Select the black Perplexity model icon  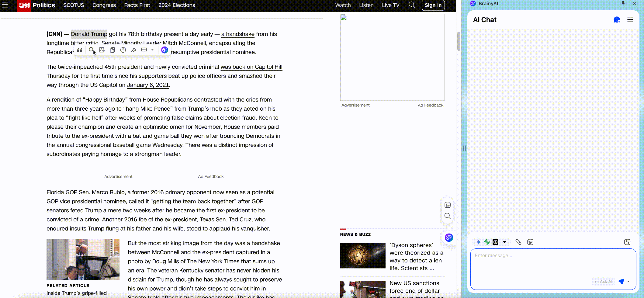pyautogui.click(x=496, y=242)
